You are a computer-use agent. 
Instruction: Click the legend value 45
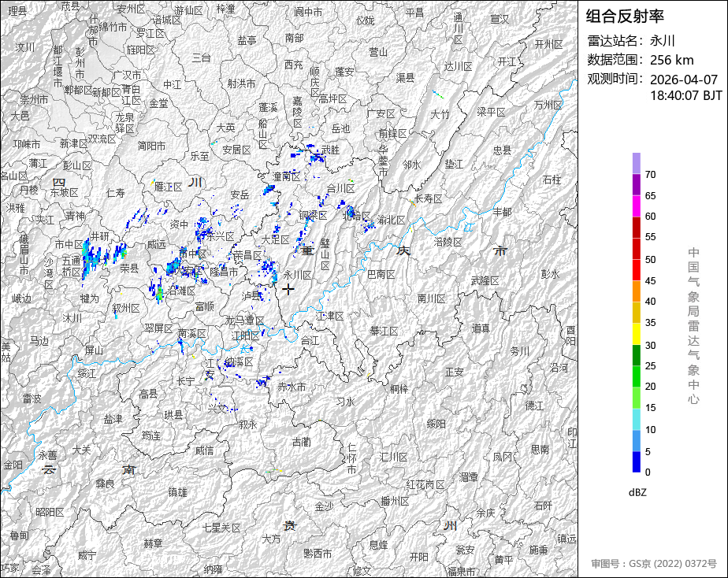point(650,281)
